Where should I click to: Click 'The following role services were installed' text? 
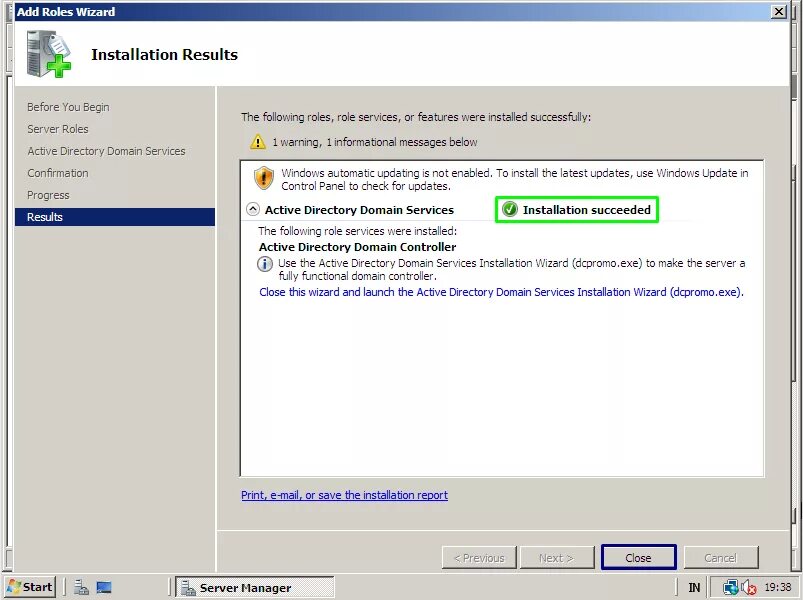point(357,231)
